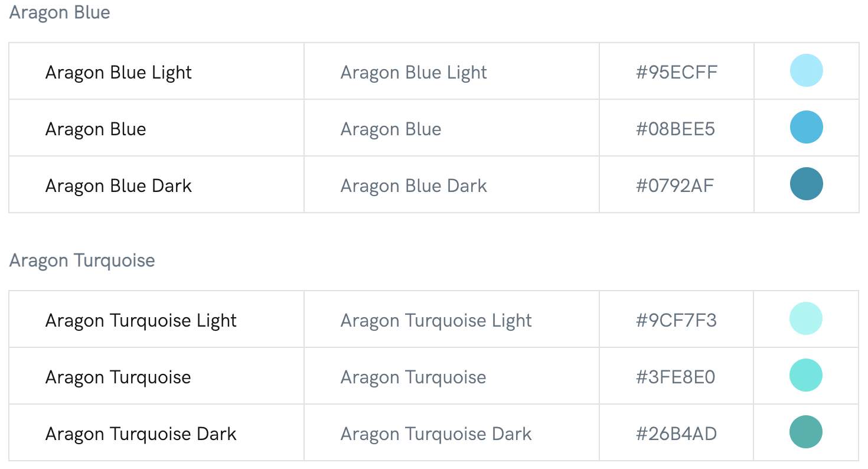Screen dimensions: 868x469
Task: Click hex code #95ECFF
Action: (676, 72)
